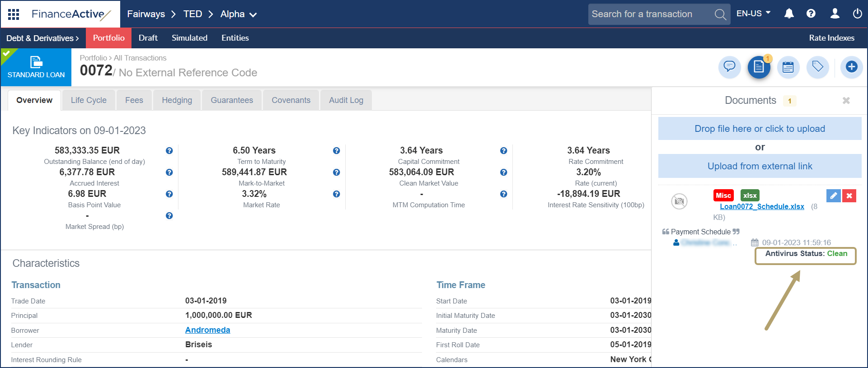Open the user profile icon
Image resolution: width=868 pixels, height=368 pixels.
point(835,14)
